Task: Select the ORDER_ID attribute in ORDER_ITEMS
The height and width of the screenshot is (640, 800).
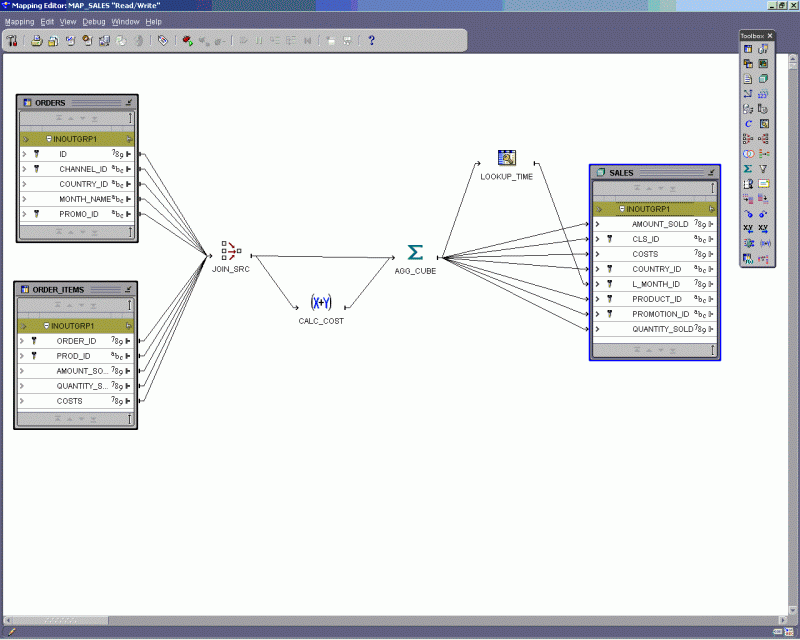Action: pyautogui.click(x=76, y=341)
